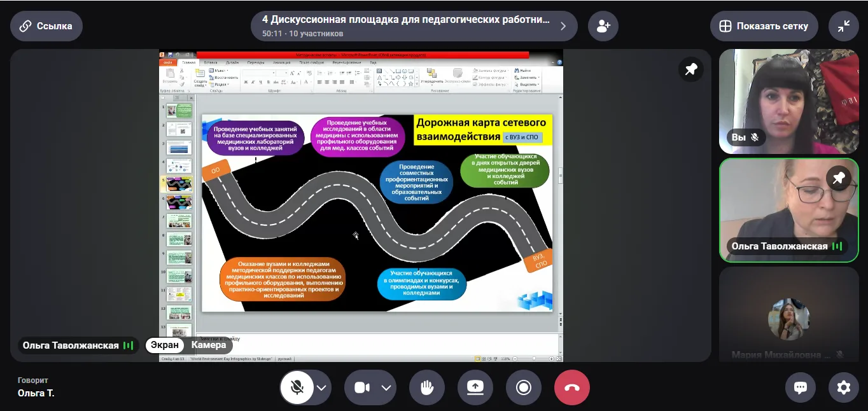Screen dimensions: 868x411
Task: Open the Дизайн ribbon tab in PowerPoint
Action: [x=232, y=62]
